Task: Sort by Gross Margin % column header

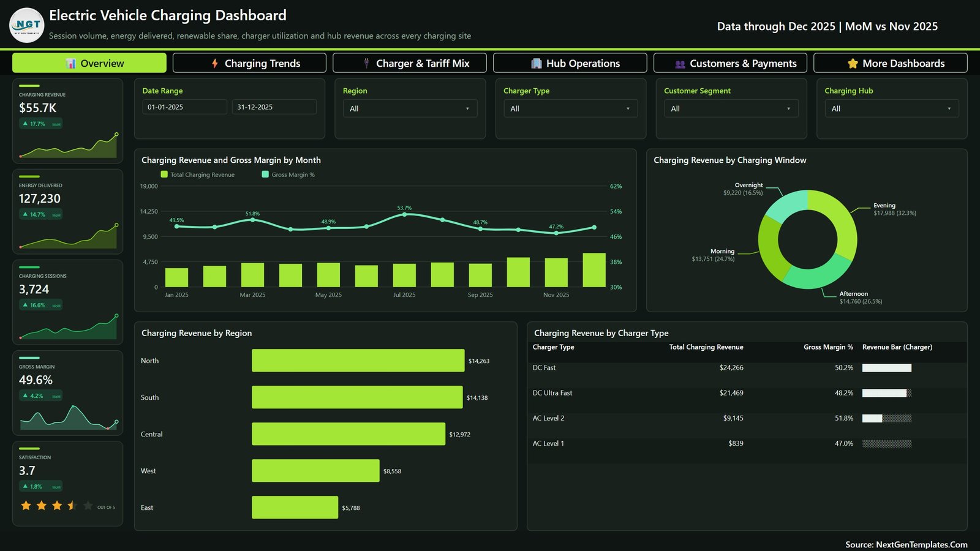Action: click(x=828, y=347)
